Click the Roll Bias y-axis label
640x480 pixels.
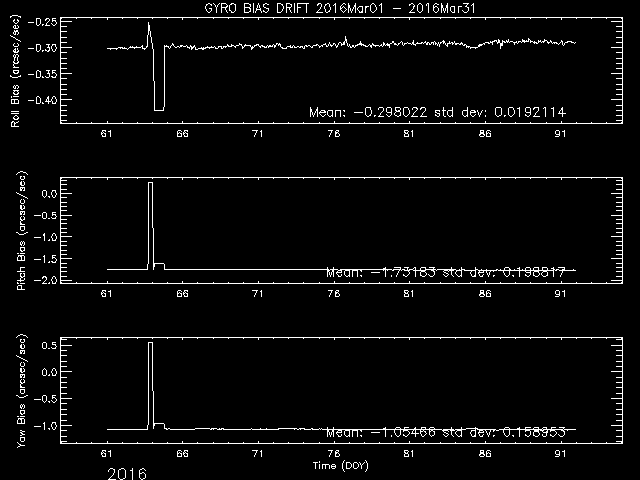16,71
